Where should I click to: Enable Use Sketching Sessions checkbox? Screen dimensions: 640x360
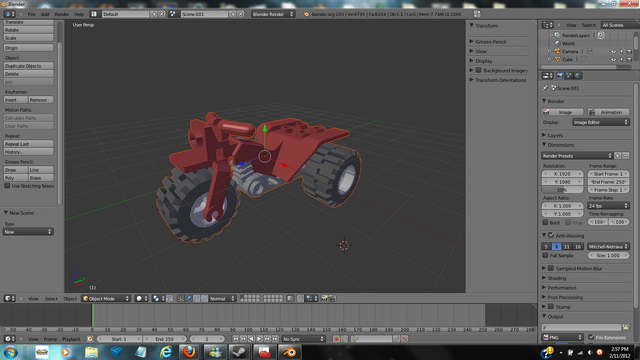tap(7, 186)
